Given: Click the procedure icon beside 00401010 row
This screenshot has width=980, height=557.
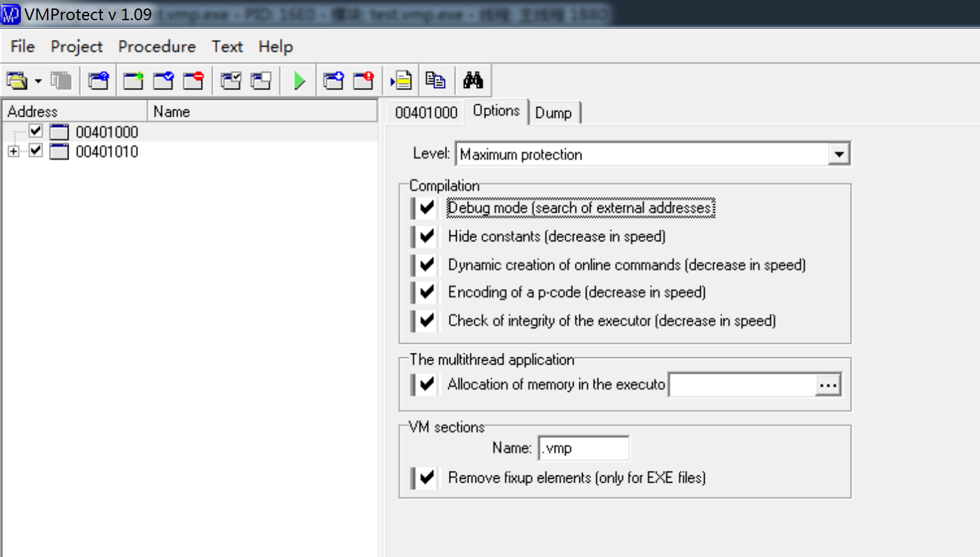Looking at the screenshot, I should click(x=59, y=151).
